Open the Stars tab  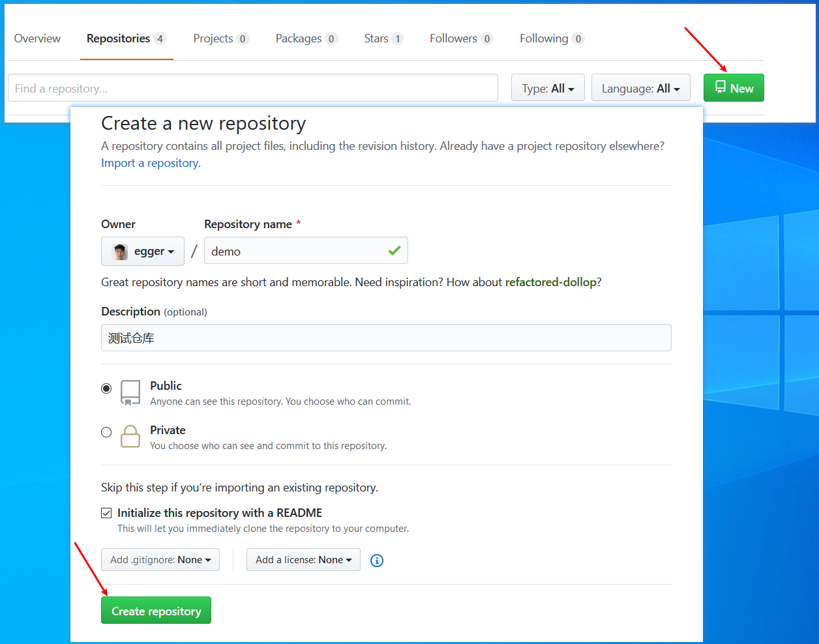pos(383,38)
